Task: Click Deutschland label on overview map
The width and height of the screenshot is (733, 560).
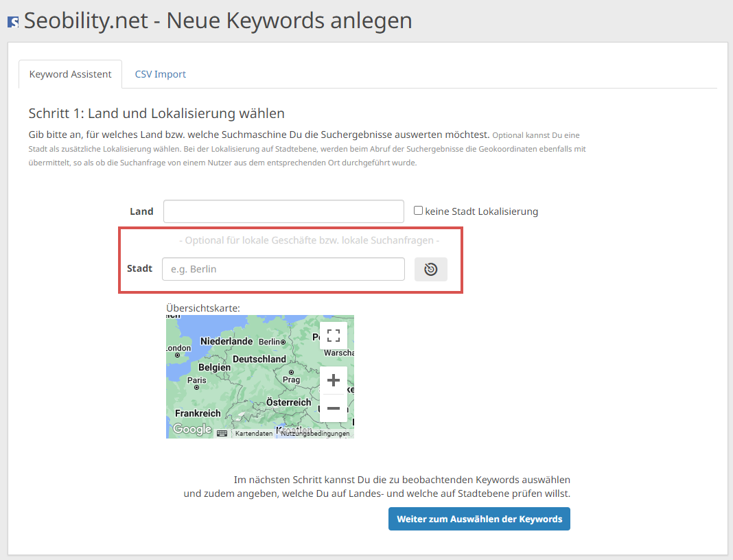Action: (x=259, y=359)
